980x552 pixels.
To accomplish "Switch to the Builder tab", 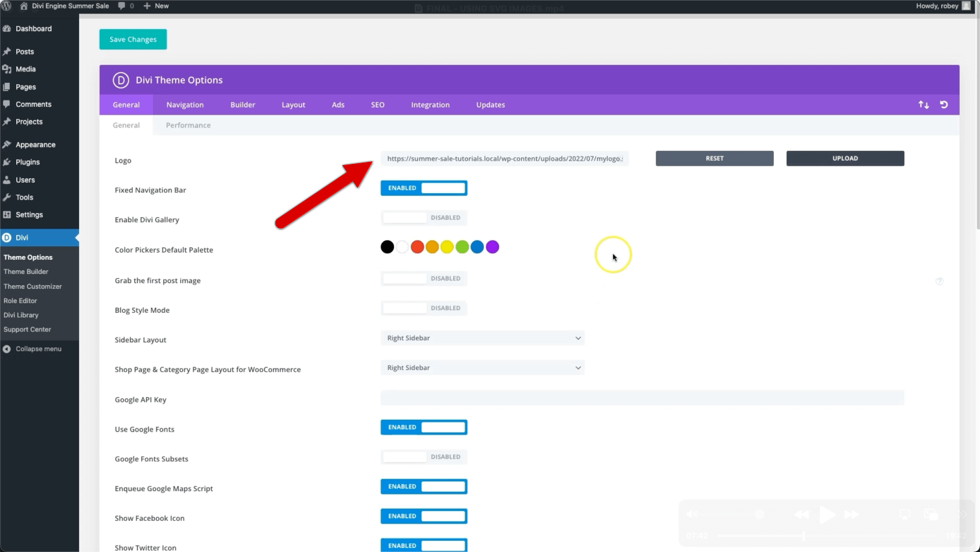I will pyautogui.click(x=243, y=105).
